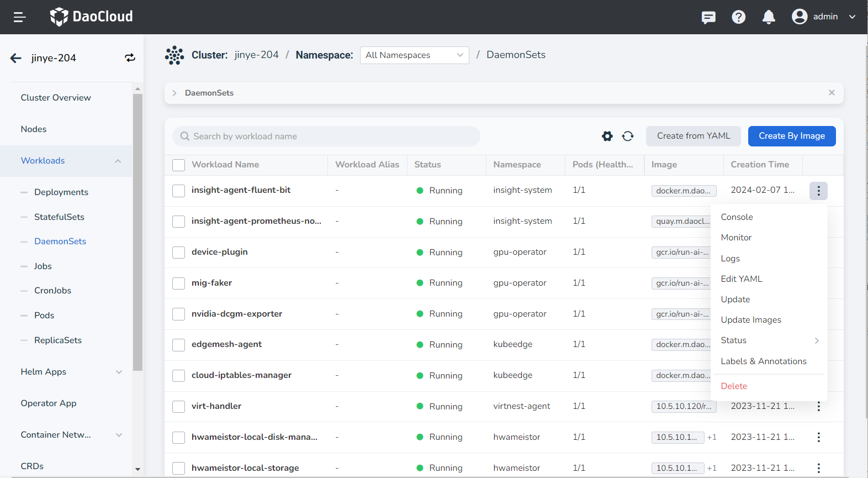The image size is (868, 478).
Task: Click the help question mark icon
Action: 738,17
